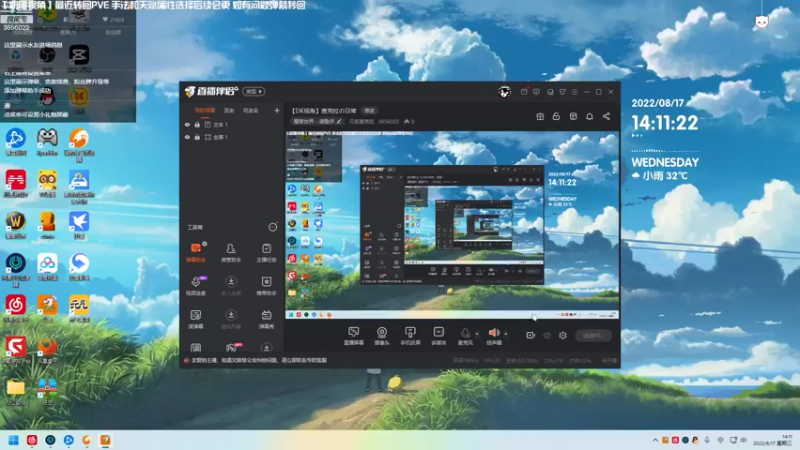The width and height of the screenshot is (800, 450).
Task: Click the 14:11:22 desktop clock widget
Action: pyautogui.click(x=665, y=123)
